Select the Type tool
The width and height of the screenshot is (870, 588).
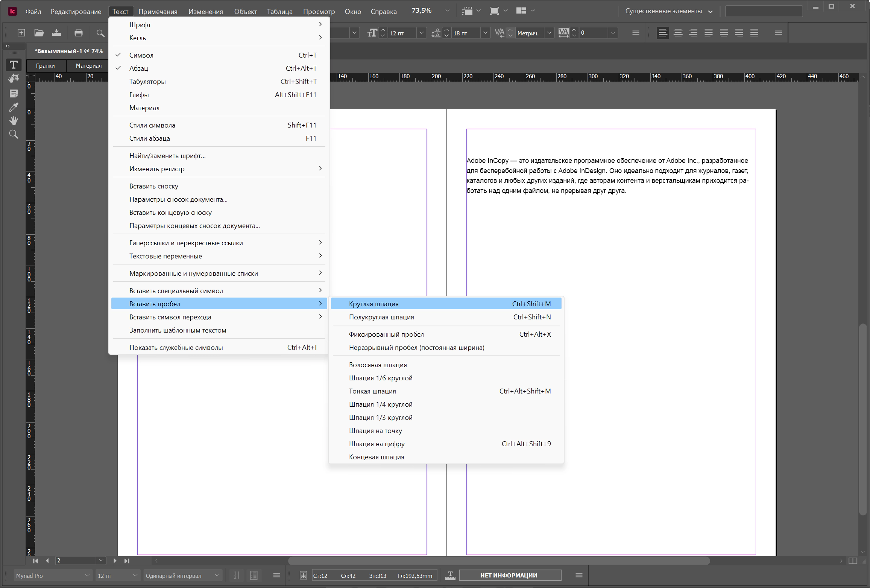click(14, 65)
